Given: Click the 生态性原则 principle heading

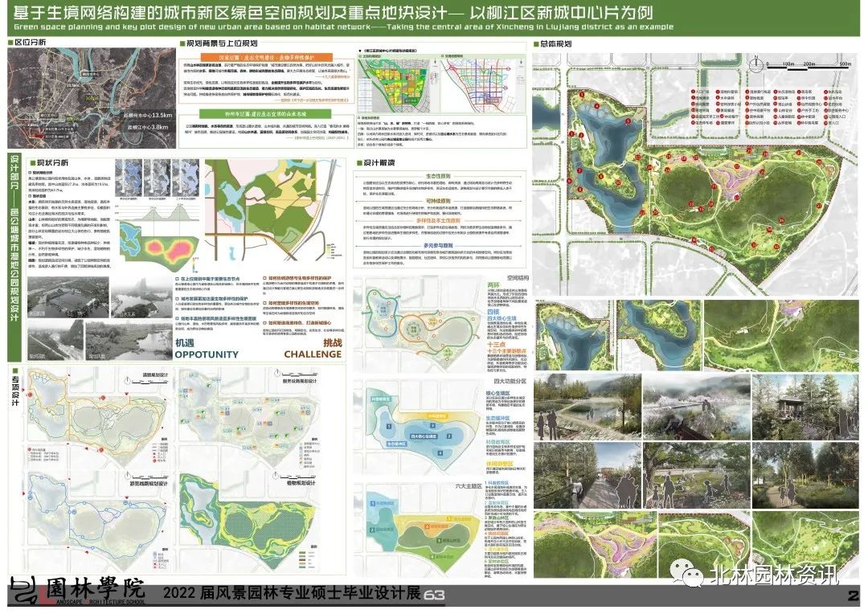Looking at the screenshot, I should (438, 176).
